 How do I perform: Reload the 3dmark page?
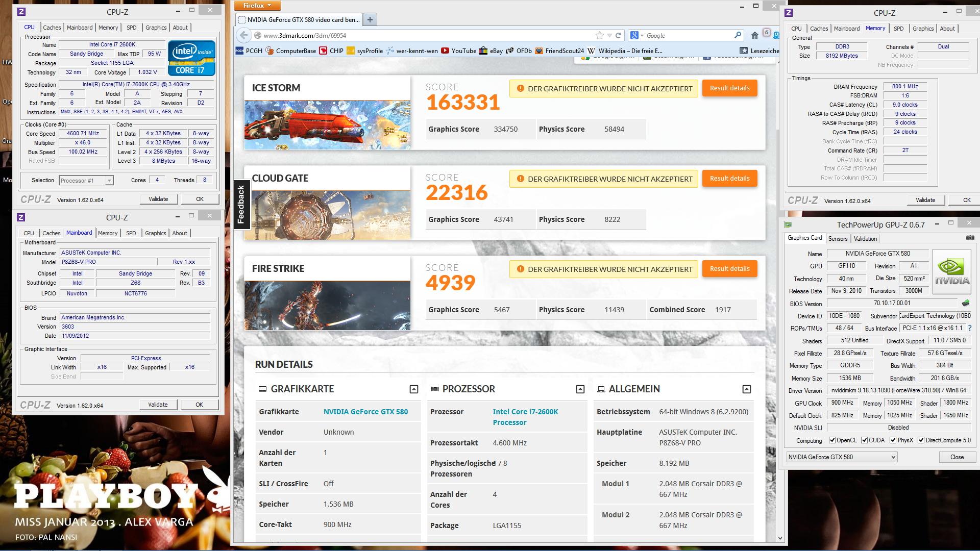619,35
